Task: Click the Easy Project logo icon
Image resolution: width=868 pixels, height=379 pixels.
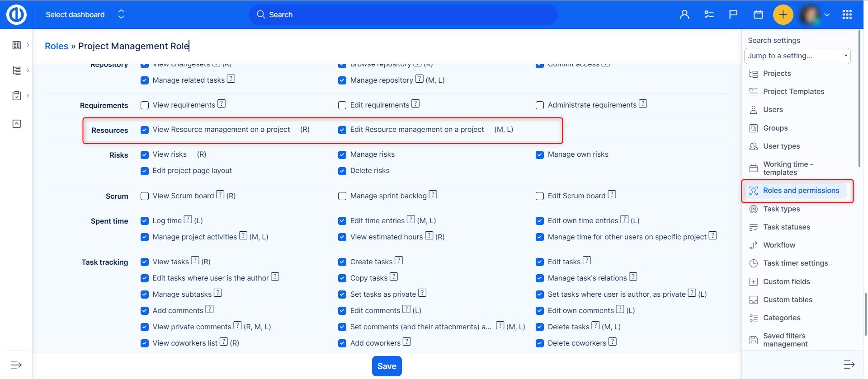Action: pos(16,14)
